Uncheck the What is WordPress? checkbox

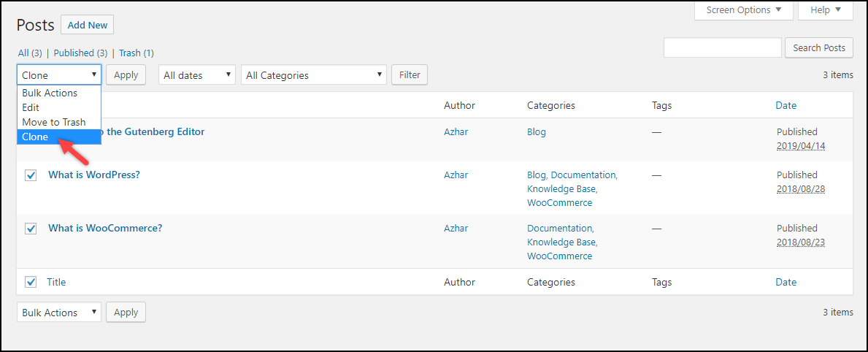pyautogui.click(x=31, y=175)
